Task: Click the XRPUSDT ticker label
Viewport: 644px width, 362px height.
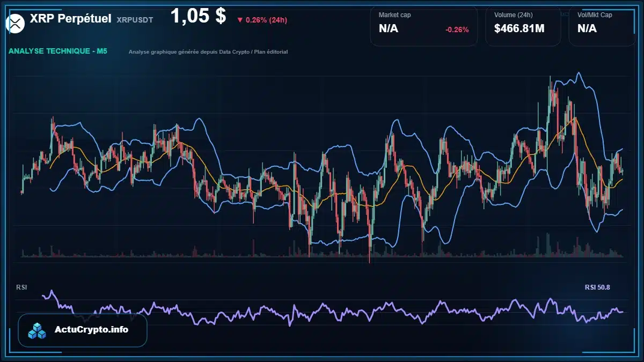Action: 135,20
